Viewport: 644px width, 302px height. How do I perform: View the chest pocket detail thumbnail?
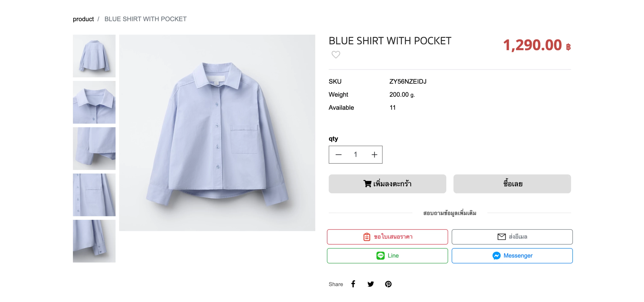click(x=94, y=194)
